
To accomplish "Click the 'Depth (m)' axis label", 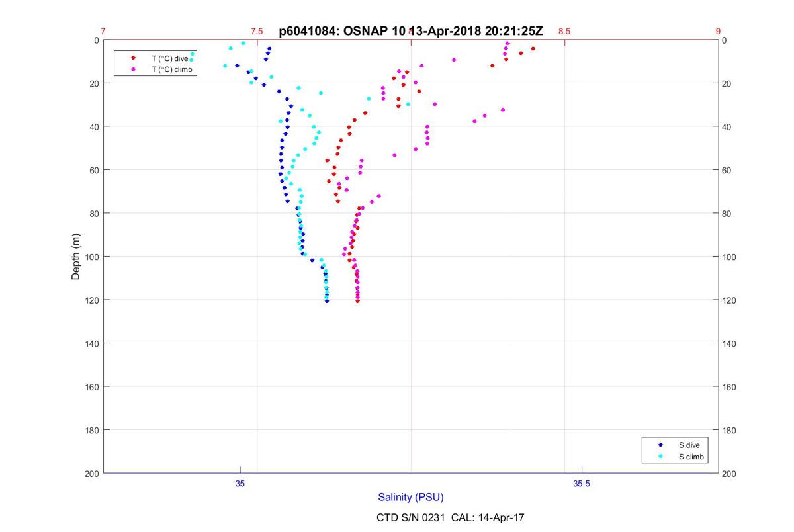I will click(75, 257).
